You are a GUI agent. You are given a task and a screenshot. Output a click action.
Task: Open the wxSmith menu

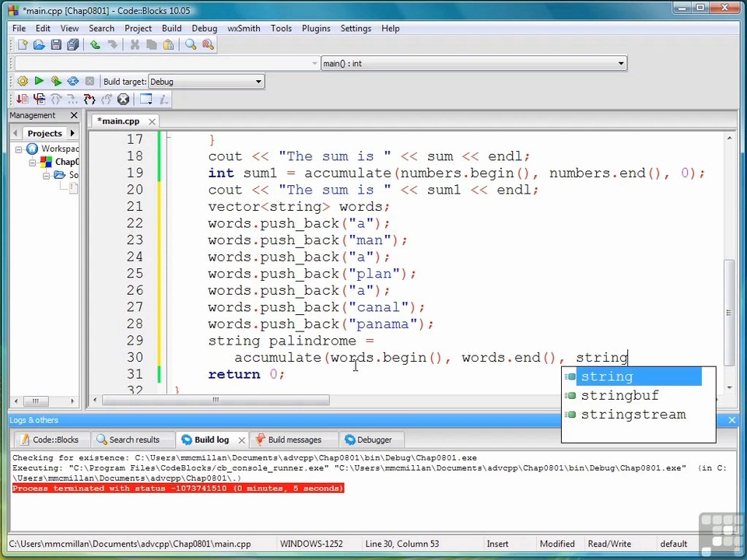coord(244,29)
